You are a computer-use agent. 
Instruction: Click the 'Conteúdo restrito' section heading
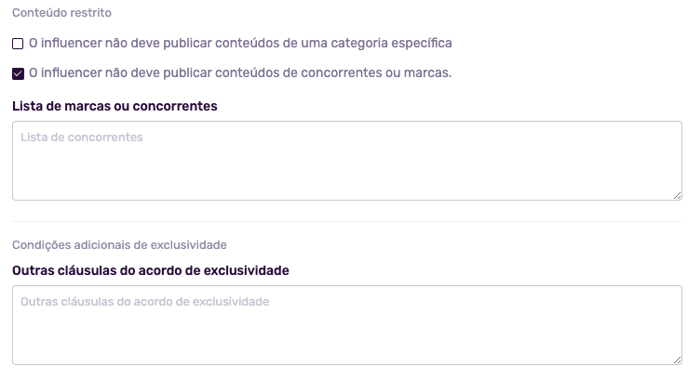pyautogui.click(x=62, y=13)
